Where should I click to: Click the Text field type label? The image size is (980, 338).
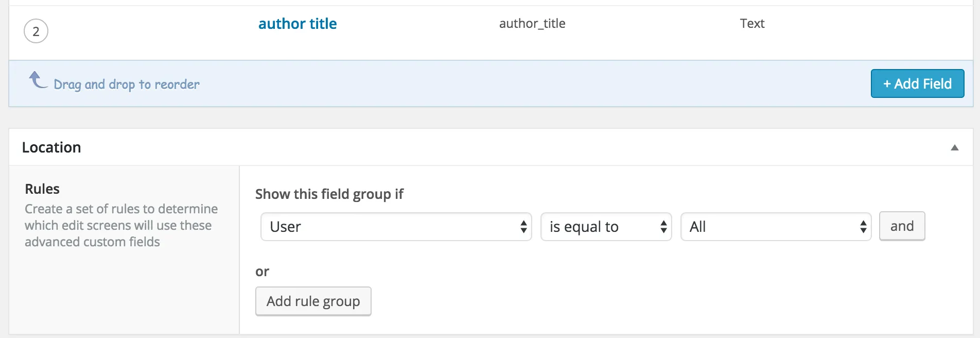[x=752, y=24]
